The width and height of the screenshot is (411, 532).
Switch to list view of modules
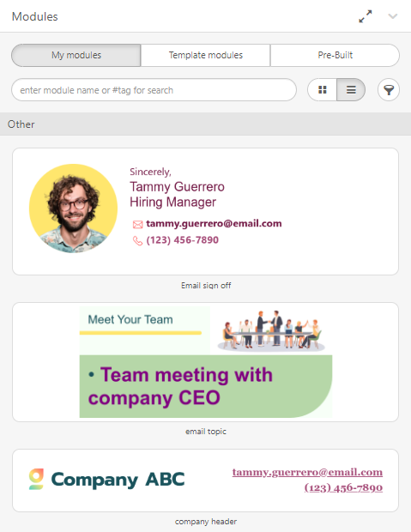[351, 90]
